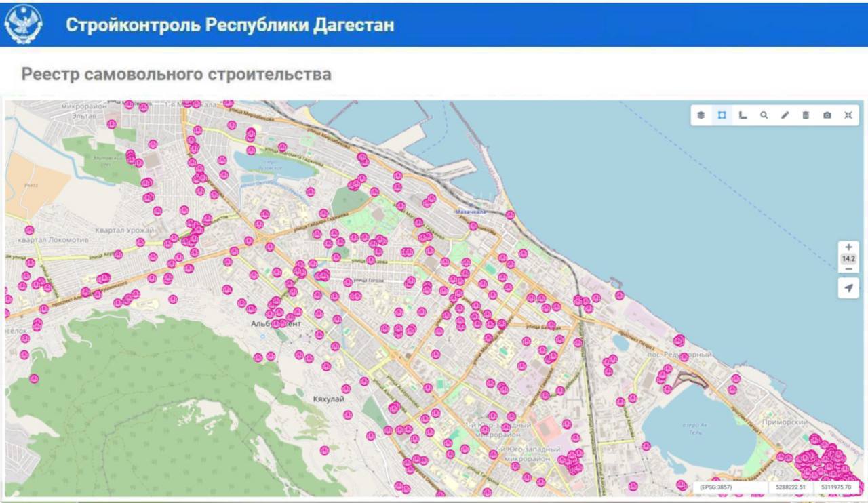Viewport: 868px width, 503px height.
Task: Toggle fullscreen map view
Action: tap(847, 115)
